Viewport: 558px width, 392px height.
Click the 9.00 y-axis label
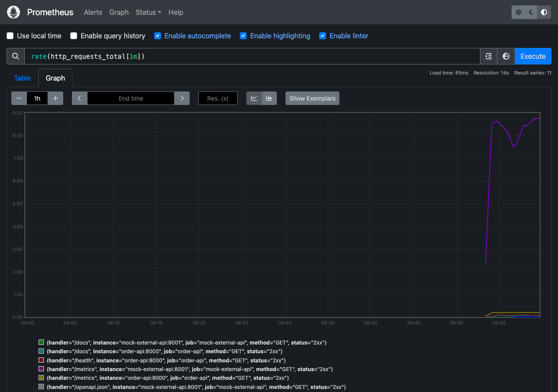[x=18, y=113]
